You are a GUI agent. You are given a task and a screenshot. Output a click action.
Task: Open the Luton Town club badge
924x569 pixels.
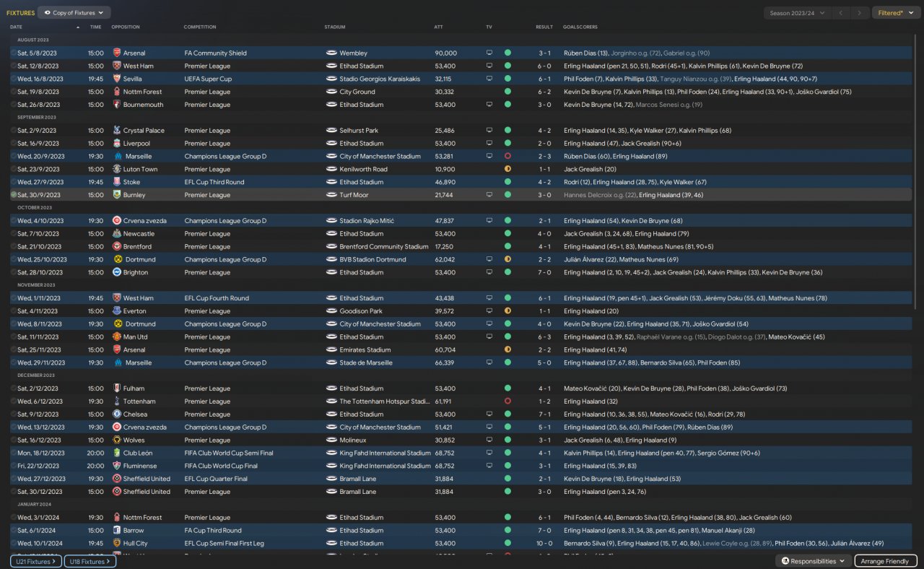118,169
